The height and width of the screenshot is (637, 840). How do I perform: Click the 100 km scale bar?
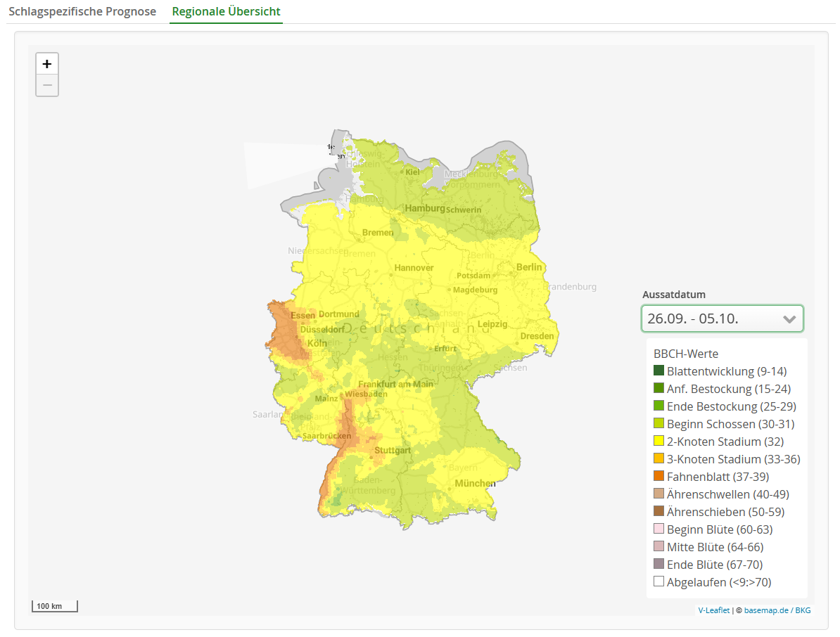coord(54,605)
